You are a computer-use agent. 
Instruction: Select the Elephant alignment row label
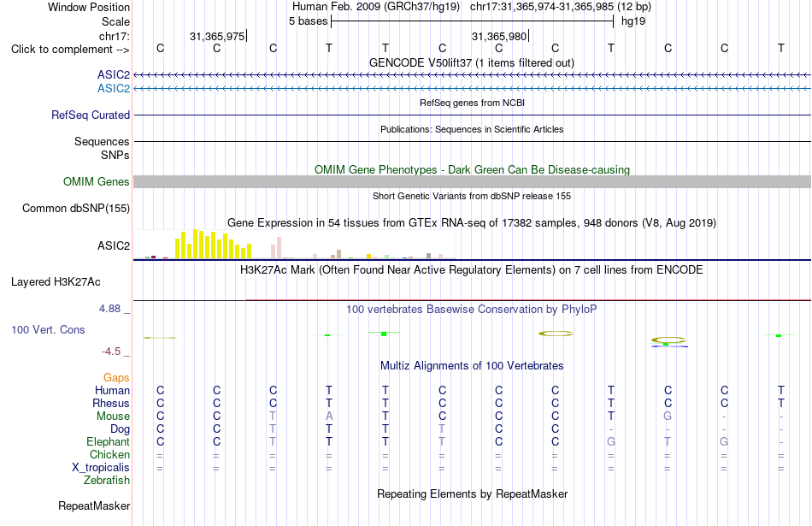(108, 442)
